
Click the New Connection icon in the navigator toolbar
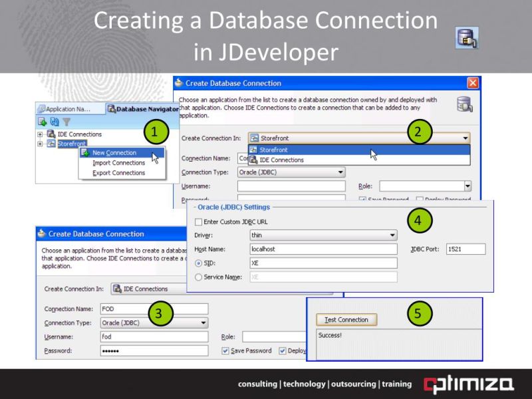pyautogui.click(x=41, y=121)
